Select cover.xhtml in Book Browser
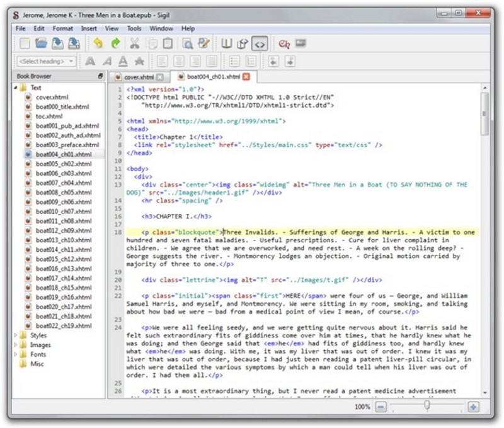This screenshot has height=428, width=504. click(x=52, y=98)
